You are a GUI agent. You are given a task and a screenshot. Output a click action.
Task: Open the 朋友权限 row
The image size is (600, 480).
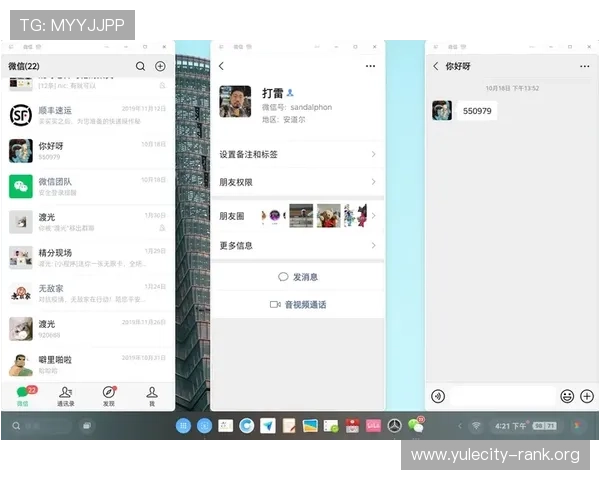(x=297, y=182)
